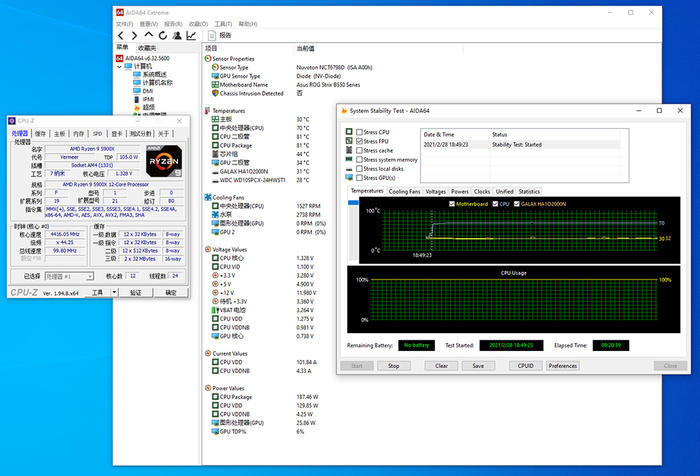Click the Temperatures section thermometer icon

coord(208,110)
